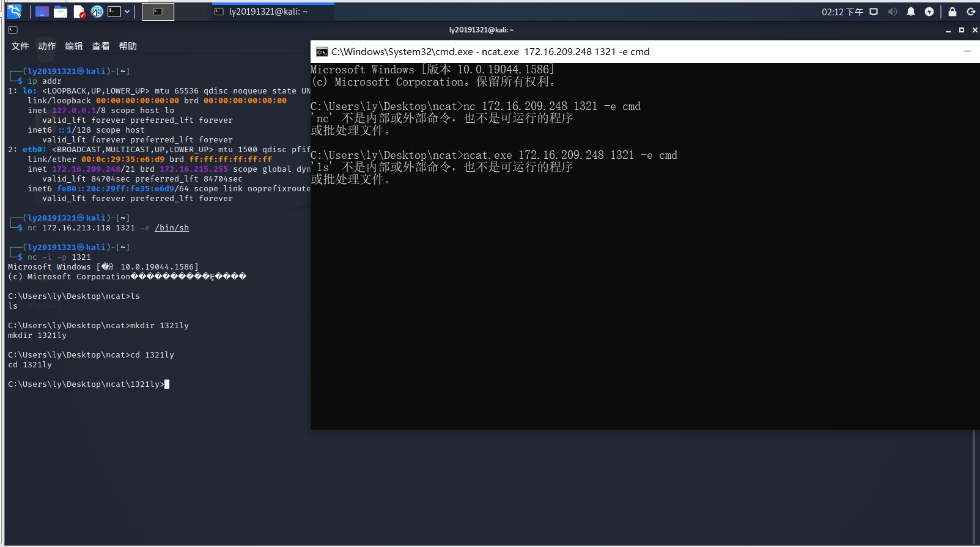Click the eth0: interface name
The width and height of the screenshot is (980, 547).
point(35,150)
